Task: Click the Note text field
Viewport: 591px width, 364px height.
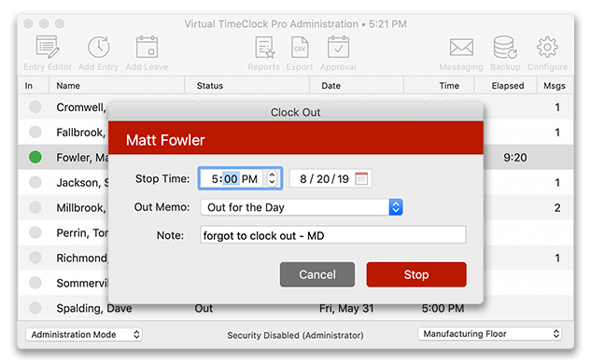Action: (x=333, y=235)
